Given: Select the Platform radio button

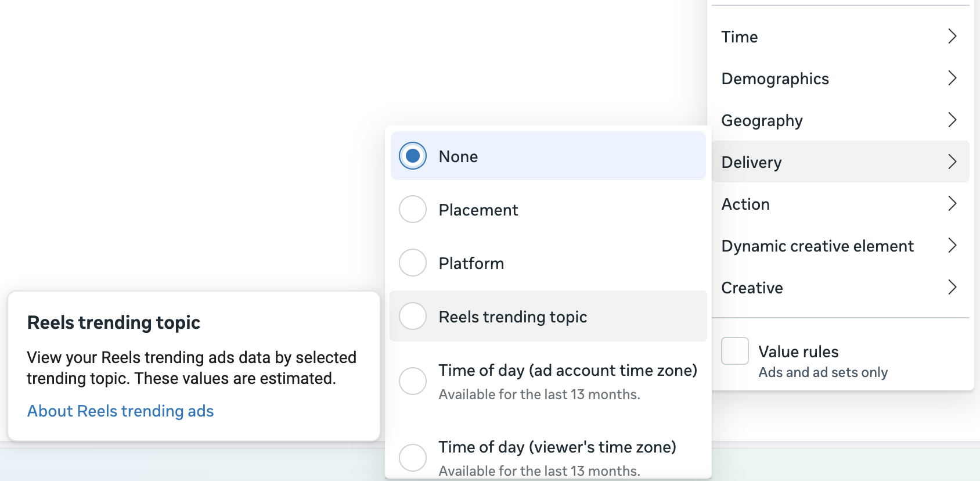Looking at the screenshot, I should (x=413, y=263).
